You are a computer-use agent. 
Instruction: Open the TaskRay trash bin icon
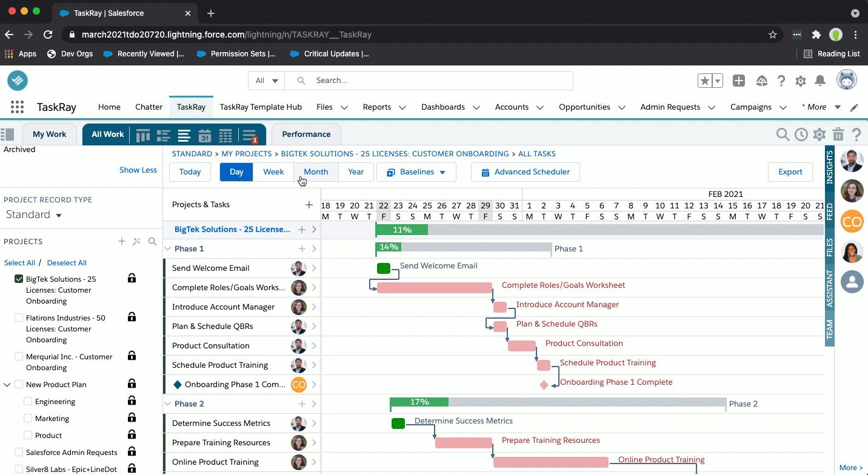coord(838,135)
